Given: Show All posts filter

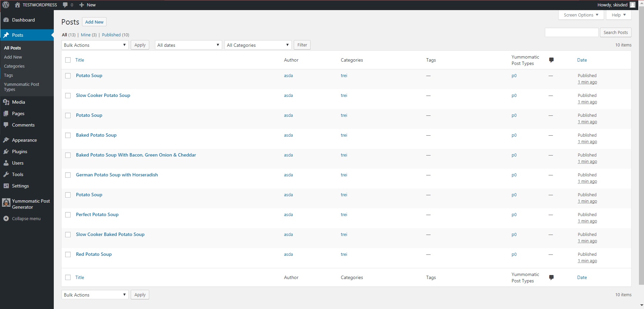Looking at the screenshot, I should (x=65, y=35).
